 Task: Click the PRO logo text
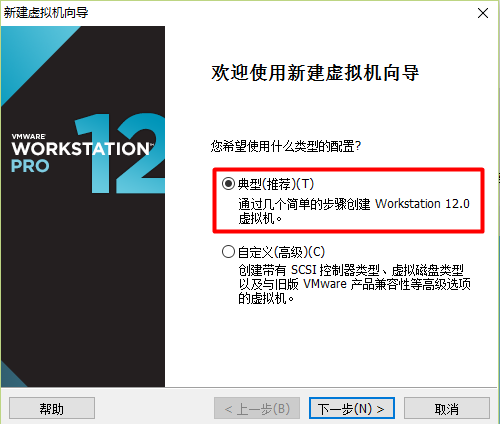point(30,166)
